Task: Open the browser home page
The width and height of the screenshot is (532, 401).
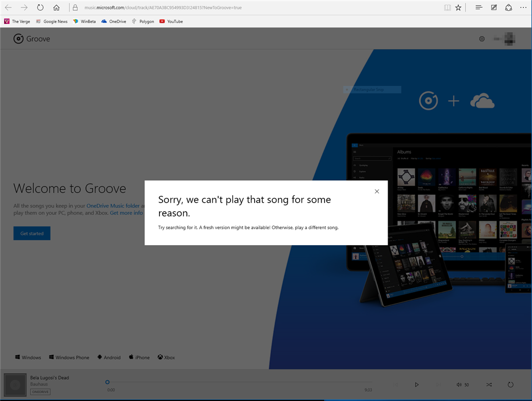Action: click(56, 7)
